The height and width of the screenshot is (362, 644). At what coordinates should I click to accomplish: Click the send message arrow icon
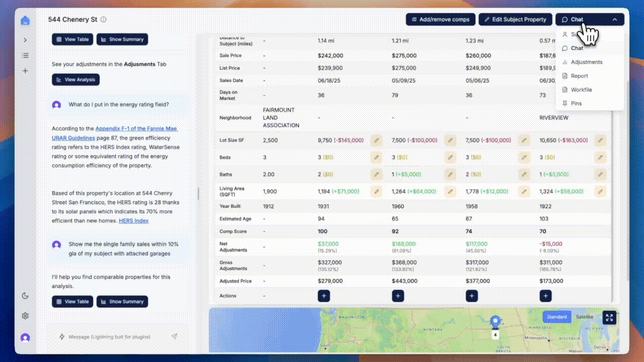(x=174, y=336)
